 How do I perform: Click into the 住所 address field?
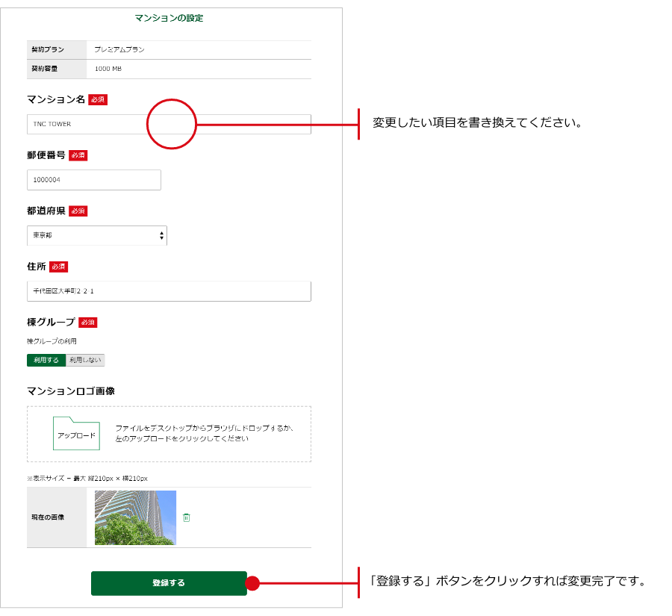(x=169, y=291)
